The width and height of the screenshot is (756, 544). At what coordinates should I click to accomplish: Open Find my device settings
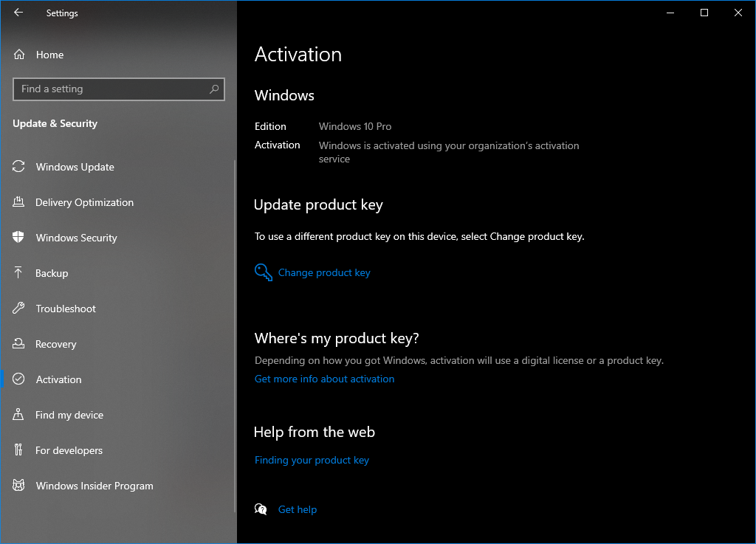[x=117, y=415]
